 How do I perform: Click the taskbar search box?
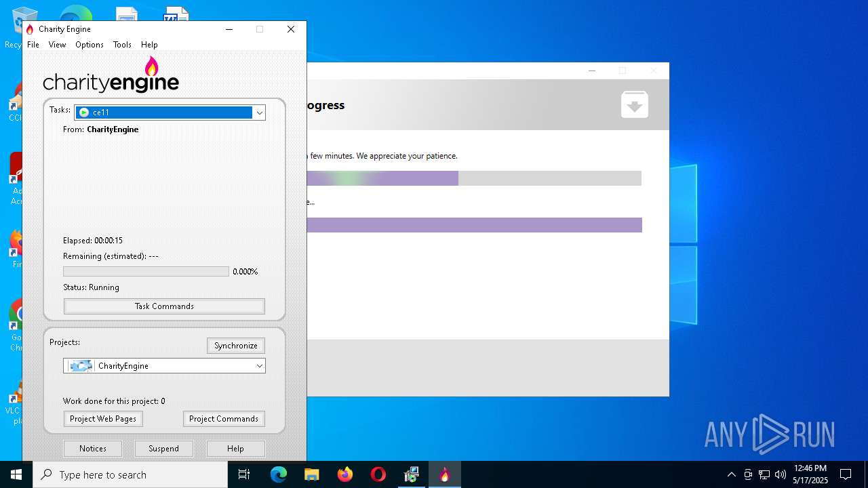[x=130, y=474]
